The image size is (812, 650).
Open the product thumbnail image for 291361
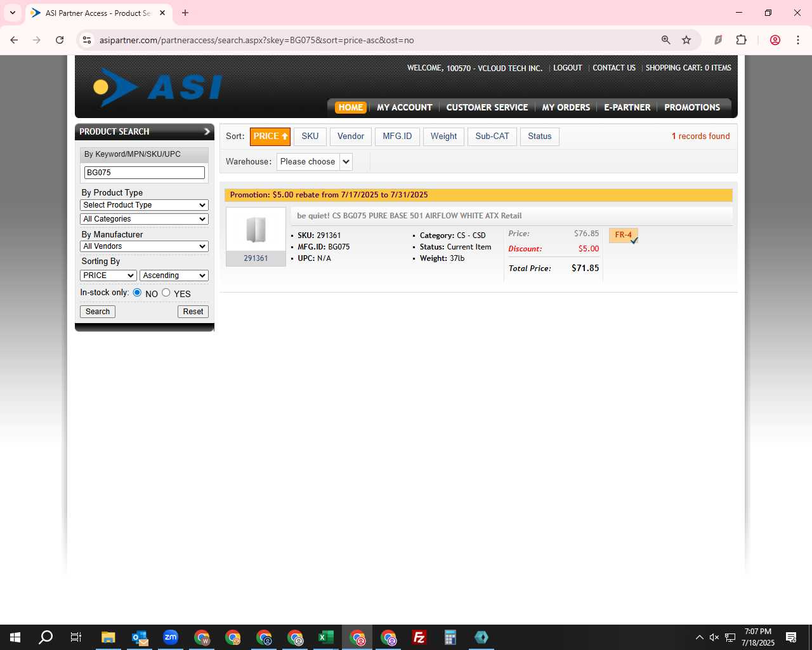click(x=256, y=230)
